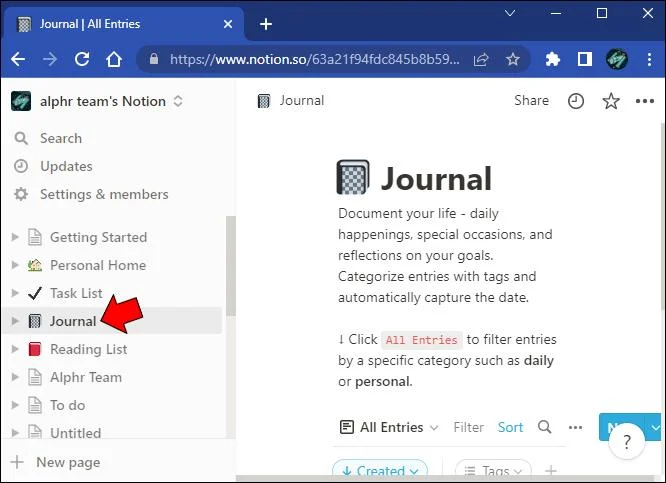
Task: Expand the Reading List page toggle
Action: (15, 349)
